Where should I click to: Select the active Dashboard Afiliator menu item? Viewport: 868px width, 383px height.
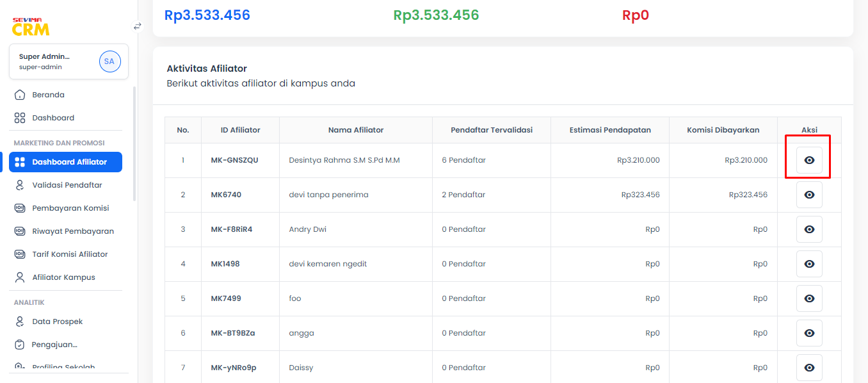pos(66,162)
